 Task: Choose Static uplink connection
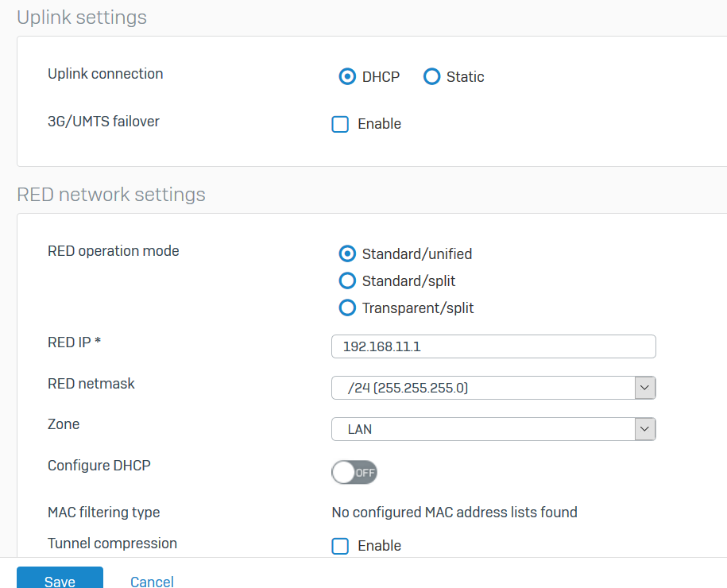coord(431,77)
